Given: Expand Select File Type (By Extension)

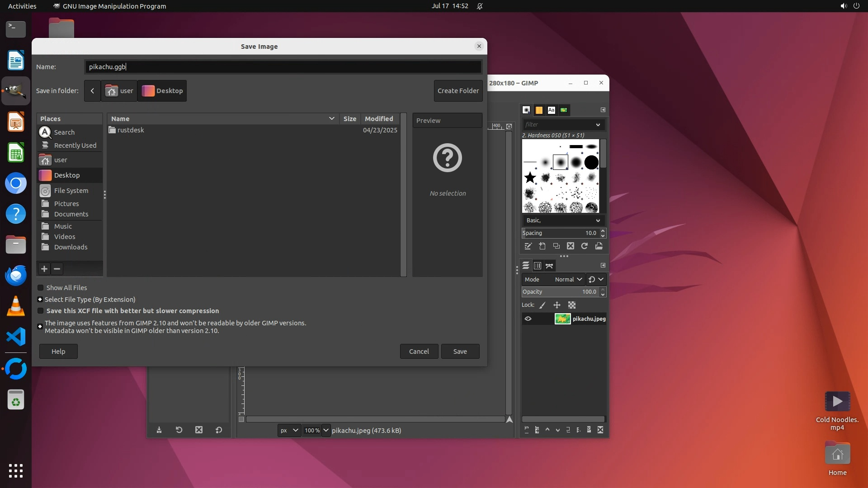Looking at the screenshot, I should [40, 300].
